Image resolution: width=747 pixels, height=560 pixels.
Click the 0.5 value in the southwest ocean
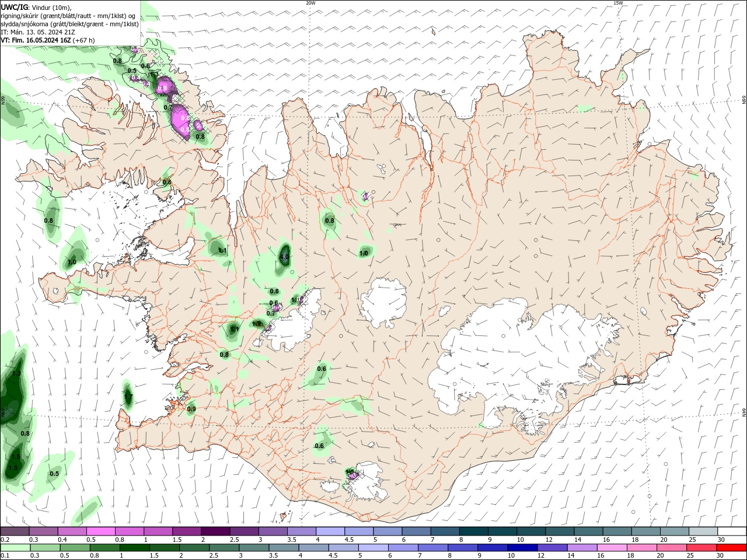coord(54,474)
